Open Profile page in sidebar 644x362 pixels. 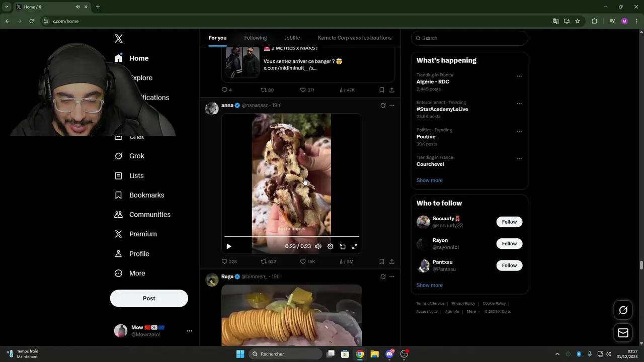tap(132, 254)
